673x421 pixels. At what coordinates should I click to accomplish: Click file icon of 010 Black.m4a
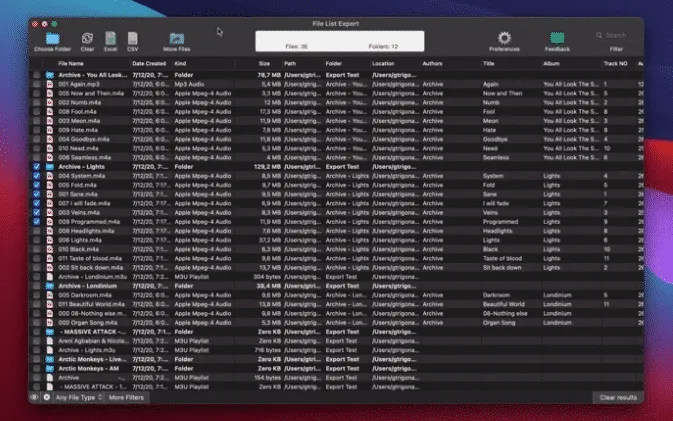coord(50,249)
